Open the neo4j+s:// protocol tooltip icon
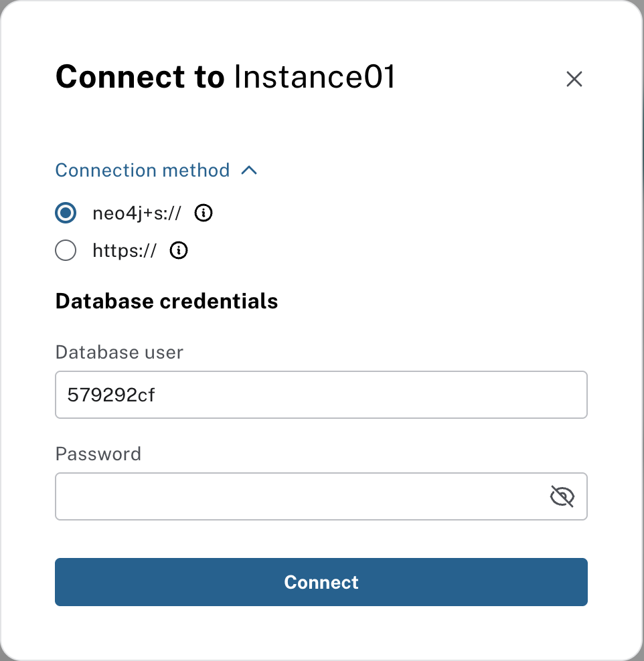Screen dimensions: 644x661 [x=203, y=213]
